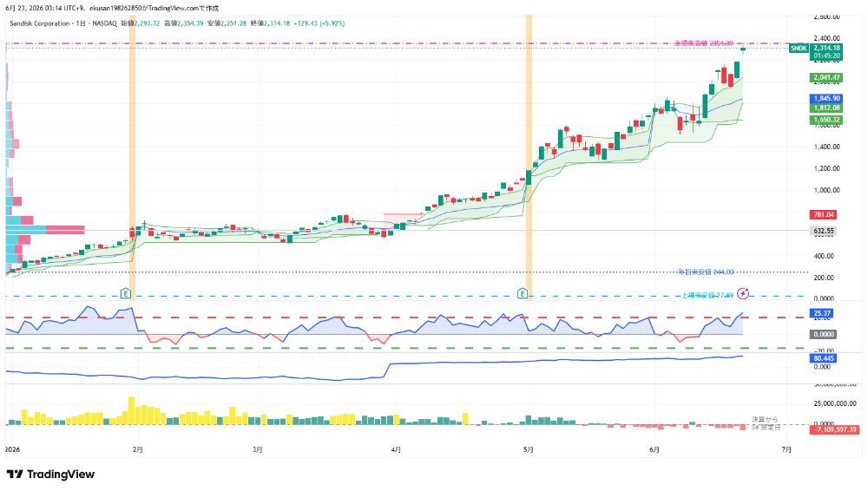Screen dimensions: 868x491
Task: Click the 4月 date axis label
Action: (396, 449)
